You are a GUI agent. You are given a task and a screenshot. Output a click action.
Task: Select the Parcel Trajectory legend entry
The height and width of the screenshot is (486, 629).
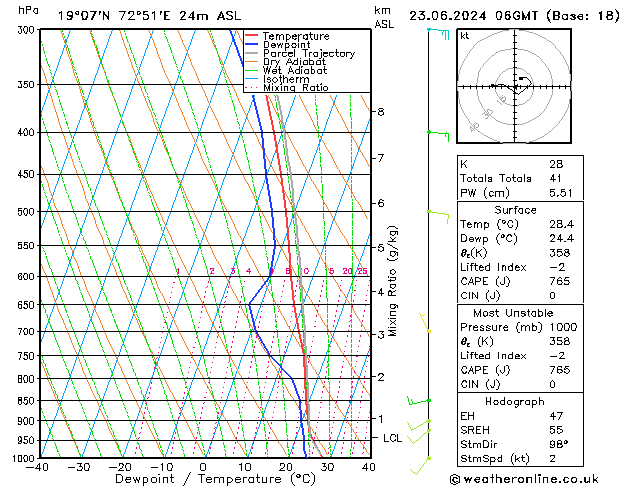tap(308, 54)
